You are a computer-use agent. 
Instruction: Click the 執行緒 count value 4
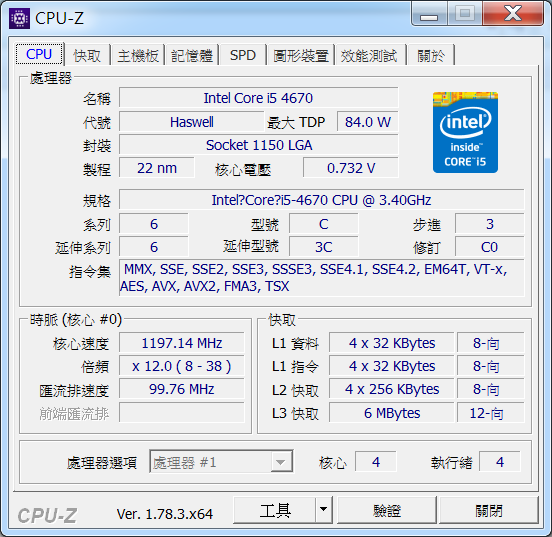(x=500, y=462)
